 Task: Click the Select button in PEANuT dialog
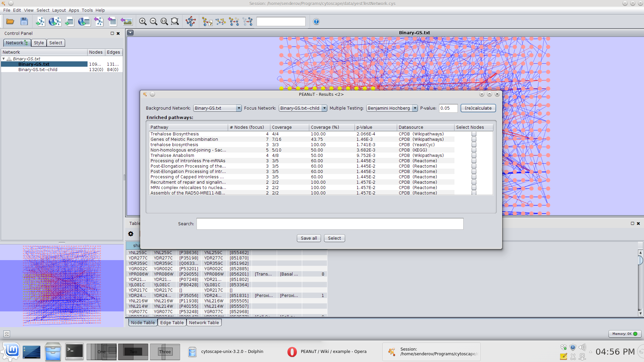334,238
